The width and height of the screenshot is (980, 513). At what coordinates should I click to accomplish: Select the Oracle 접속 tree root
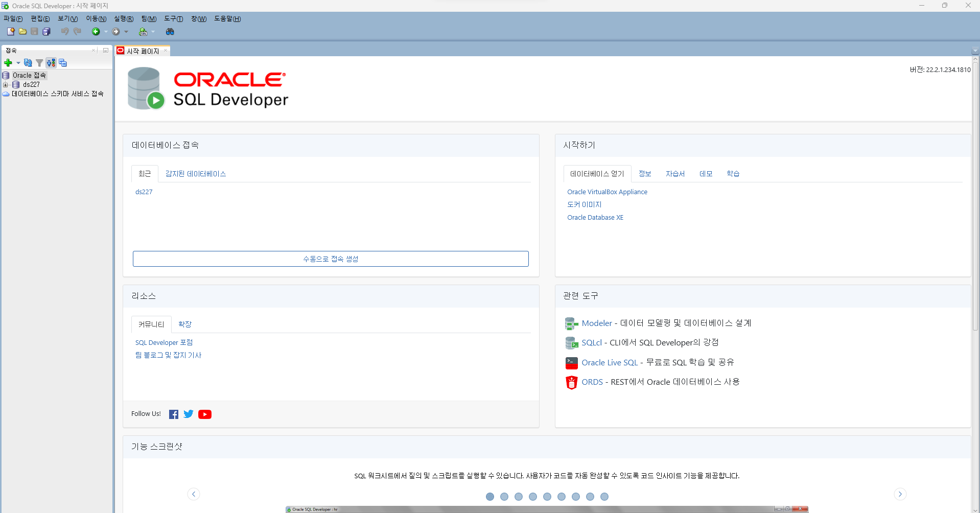click(29, 76)
